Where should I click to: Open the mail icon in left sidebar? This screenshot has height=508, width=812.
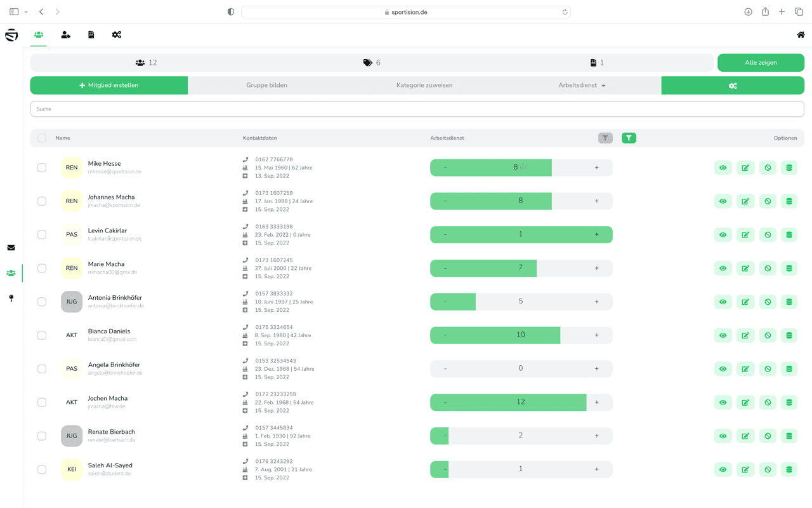[11, 248]
